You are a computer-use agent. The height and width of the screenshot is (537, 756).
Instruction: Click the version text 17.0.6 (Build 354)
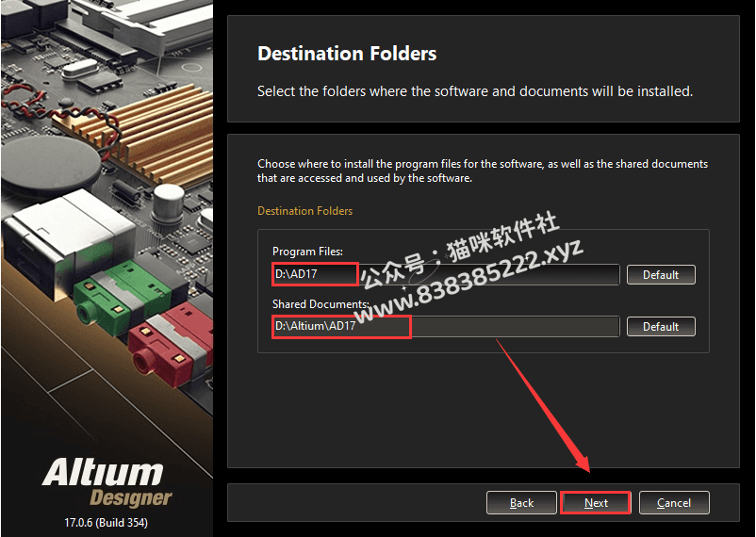pos(107,523)
